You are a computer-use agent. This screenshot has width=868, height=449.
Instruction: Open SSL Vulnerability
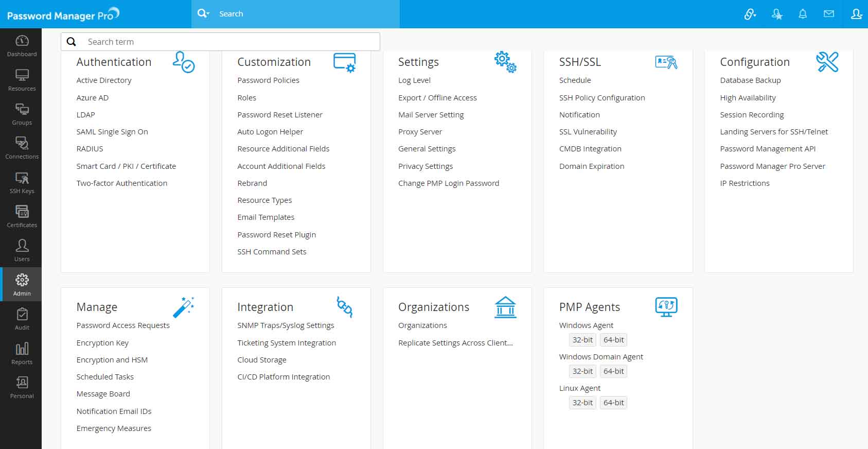click(x=588, y=132)
